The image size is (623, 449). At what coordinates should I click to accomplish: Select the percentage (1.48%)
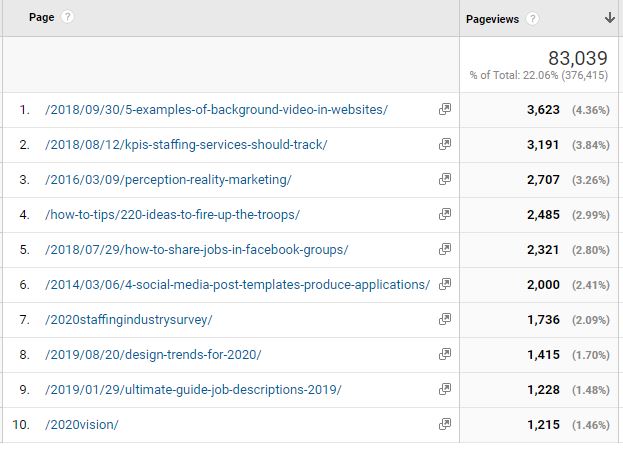pos(591,390)
